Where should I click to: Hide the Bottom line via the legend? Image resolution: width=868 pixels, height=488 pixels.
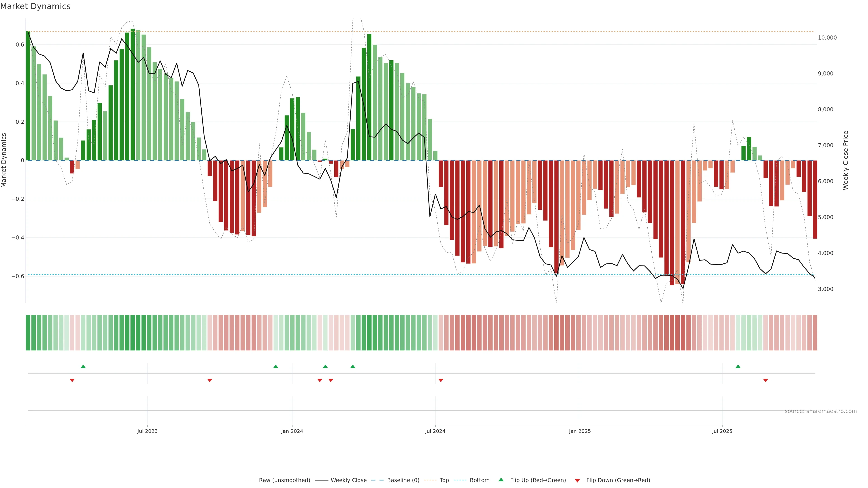(479, 480)
